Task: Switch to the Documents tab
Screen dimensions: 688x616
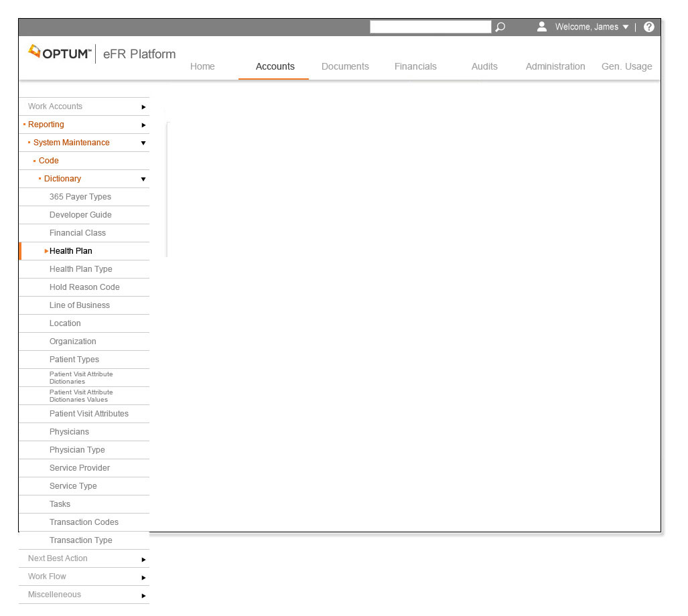Action: click(x=345, y=66)
